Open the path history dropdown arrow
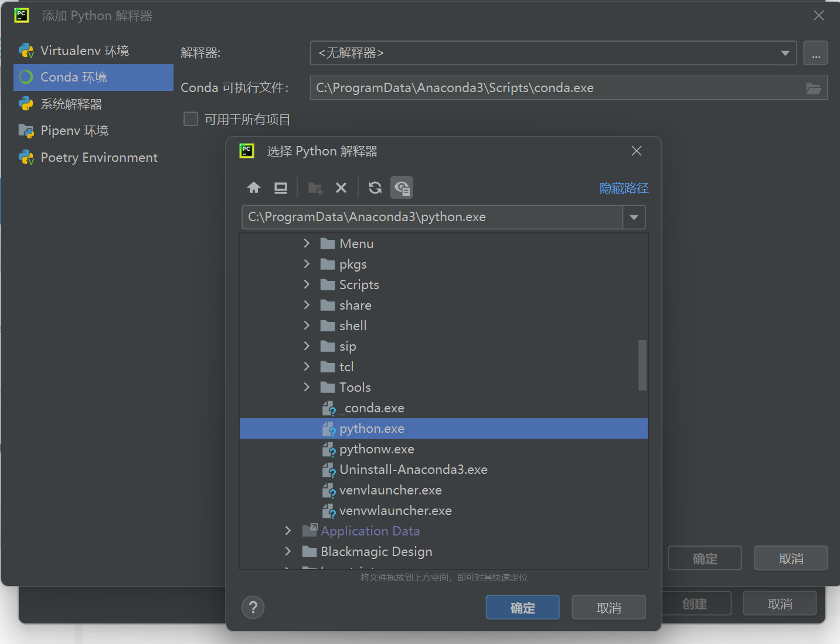The width and height of the screenshot is (840, 644). (634, 218)
